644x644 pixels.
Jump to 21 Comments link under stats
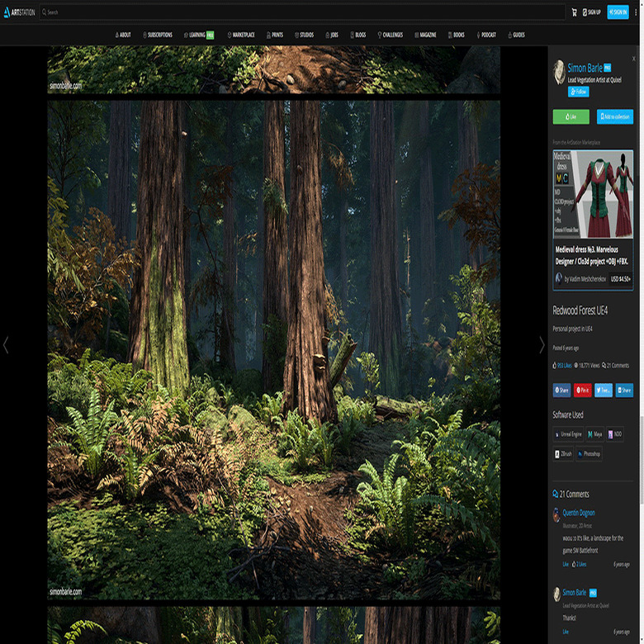615,365
